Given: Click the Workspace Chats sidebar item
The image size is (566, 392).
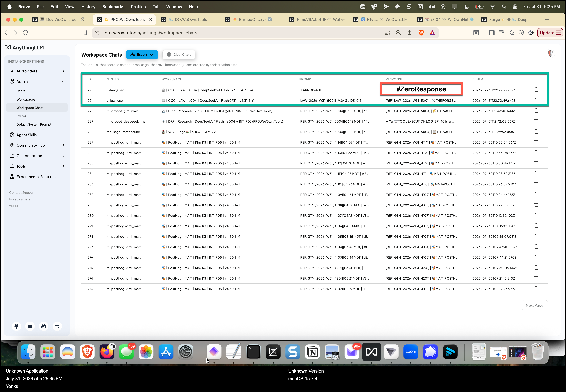Looking at the screenshot, I should 37,108.
